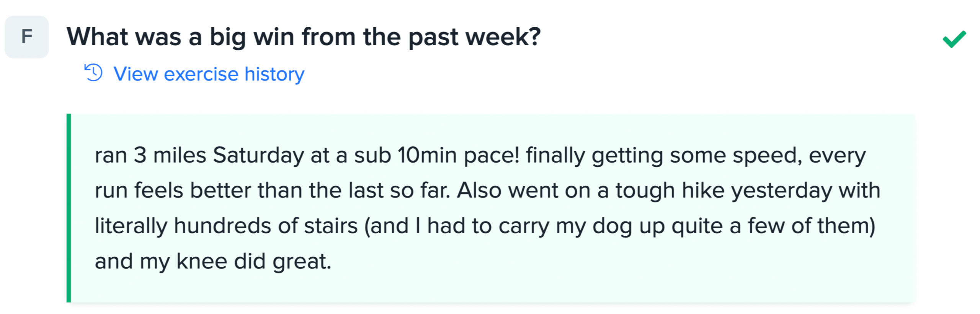The image size is (980, 314).
Task: Click "finally getting some speed" phrase
Action: (x=664, y=155)
